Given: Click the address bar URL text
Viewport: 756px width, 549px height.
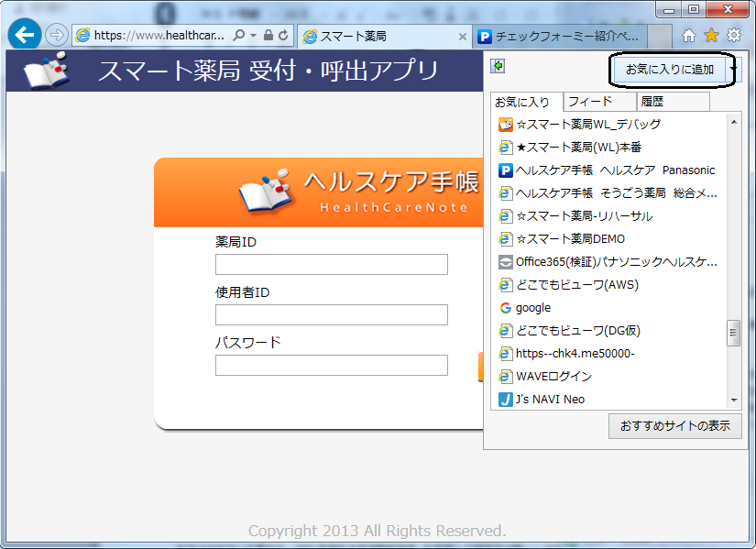Looking at the screenshot, I should [x=159, y=35].
